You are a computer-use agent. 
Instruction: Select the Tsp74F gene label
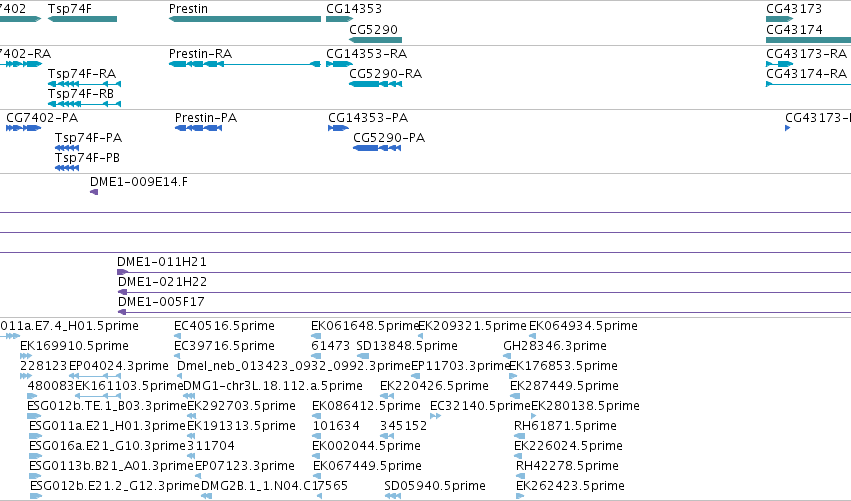point(69,9)
